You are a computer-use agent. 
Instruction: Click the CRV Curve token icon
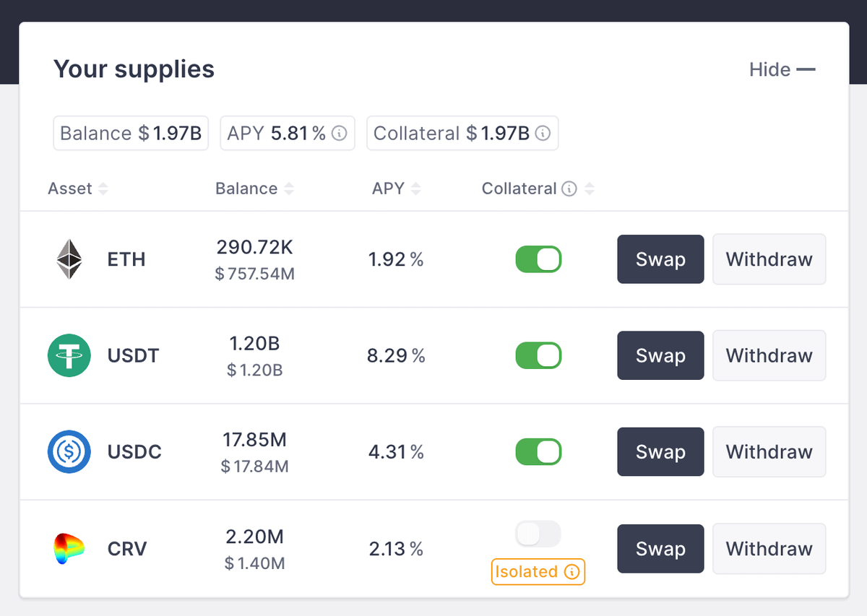tap(69, 549)
